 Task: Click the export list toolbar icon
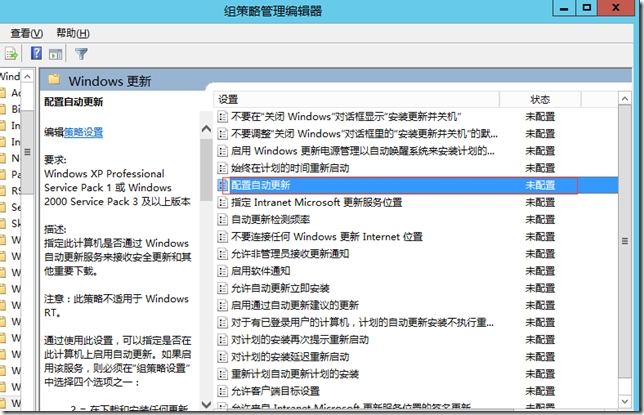[x=11, y=54]
